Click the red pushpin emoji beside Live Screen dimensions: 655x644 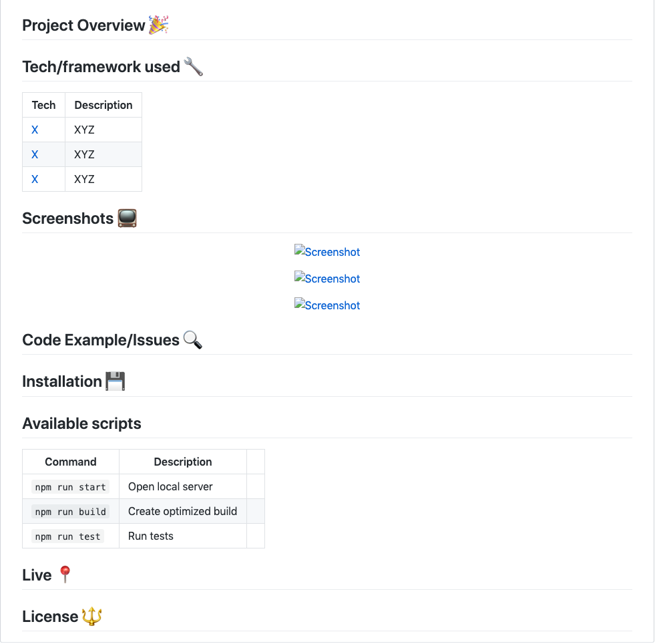pyautogui.click(x=65, y=575)
